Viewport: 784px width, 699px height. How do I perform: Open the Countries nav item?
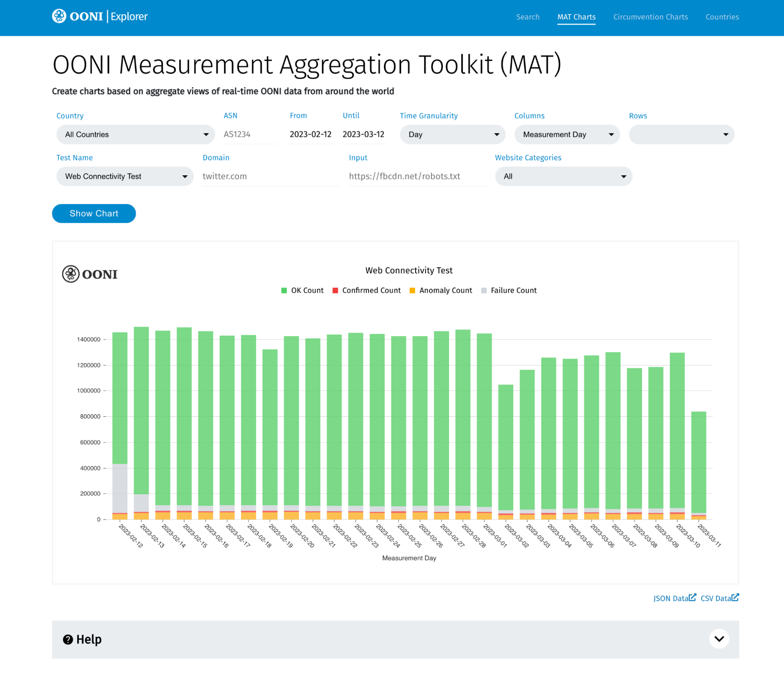(x=722, y=17)
